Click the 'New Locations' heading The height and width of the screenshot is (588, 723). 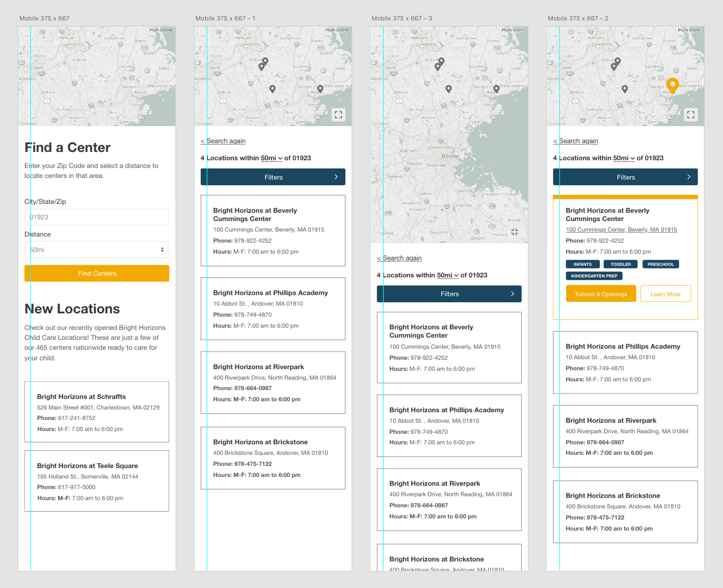pyautogui.click(x=72, y=309)
